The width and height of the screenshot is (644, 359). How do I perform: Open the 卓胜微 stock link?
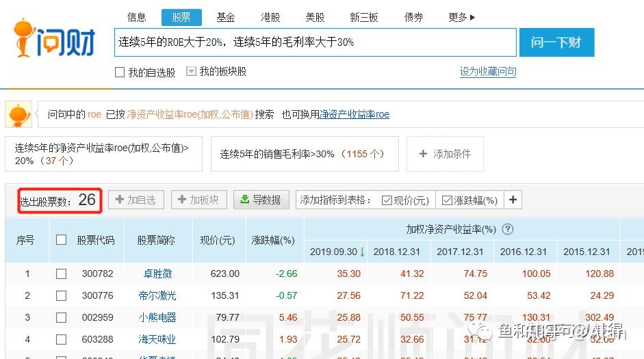[157, 274]
